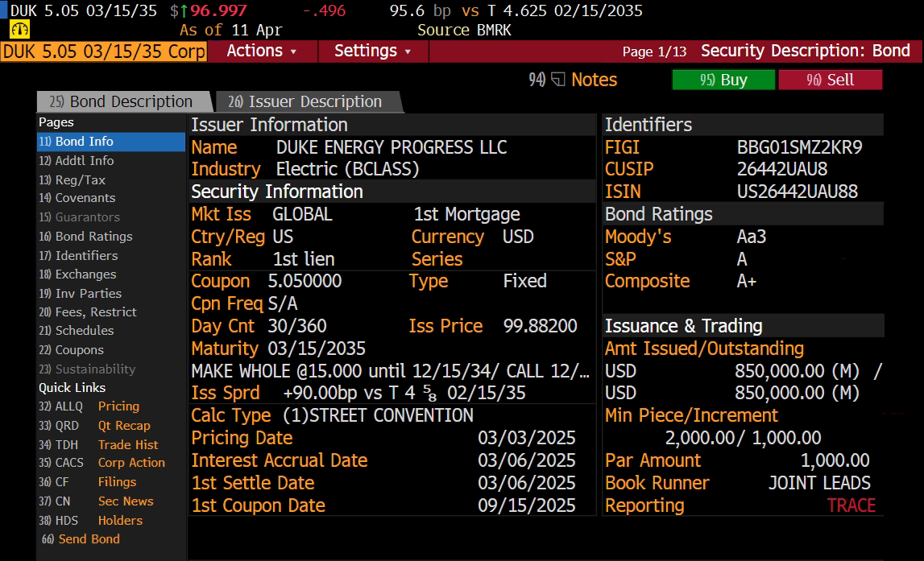Click the FIGI value BBG01SMZ2KR9

(800, 147)
